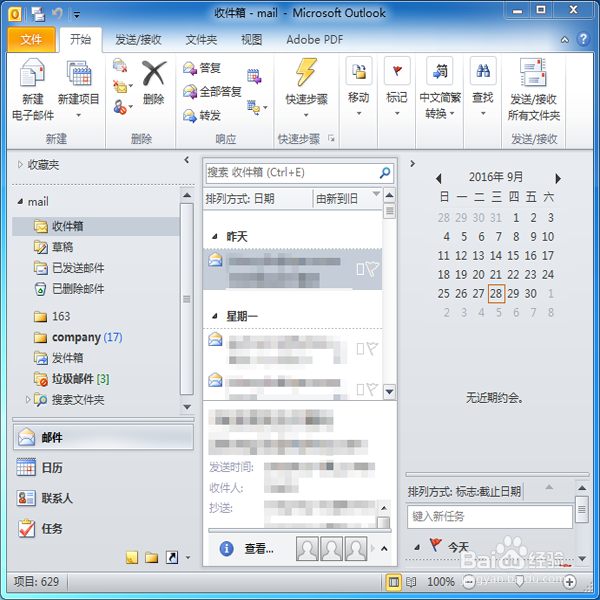
Task: Switch to Mail (邮件) navigation button
Action: (x=103, y=437)
